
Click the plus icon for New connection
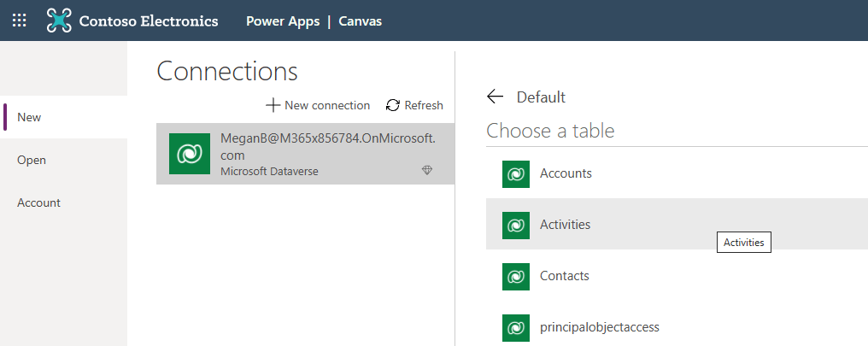tap(273, 105)
